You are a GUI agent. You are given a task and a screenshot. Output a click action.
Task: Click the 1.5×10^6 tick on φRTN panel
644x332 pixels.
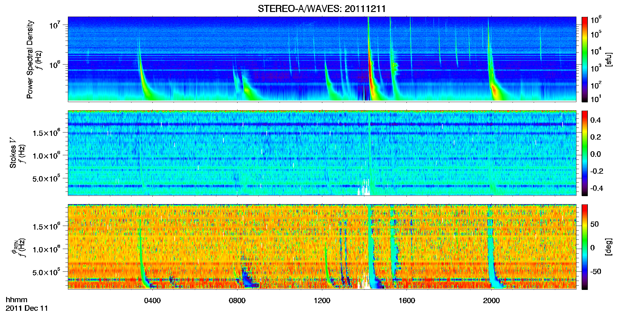pos(46,227)
